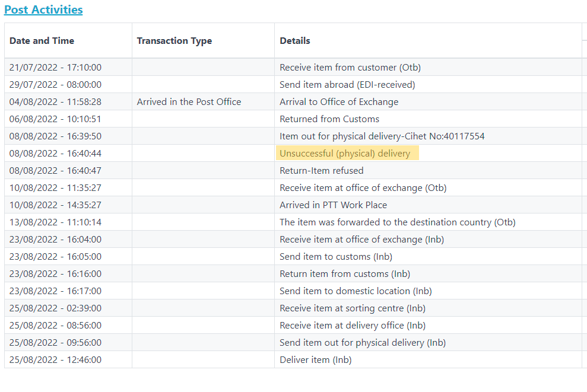587x392 pixels.
Task: Select the Returned from Customs row
Action: tap(293, 119)
